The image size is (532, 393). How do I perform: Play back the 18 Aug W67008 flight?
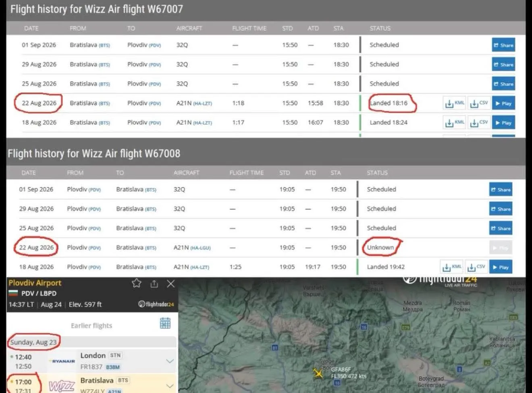coord(501,267)
